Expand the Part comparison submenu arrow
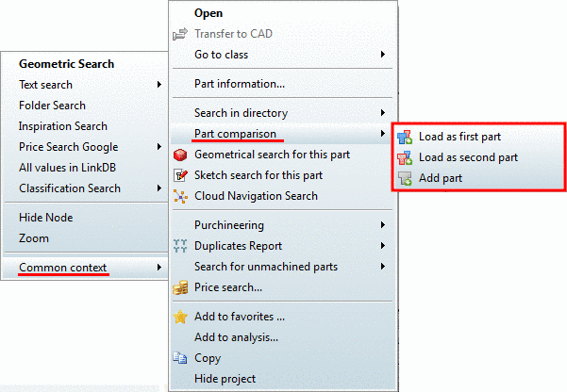This screenshot has height=392, width=567. [383, 134]
